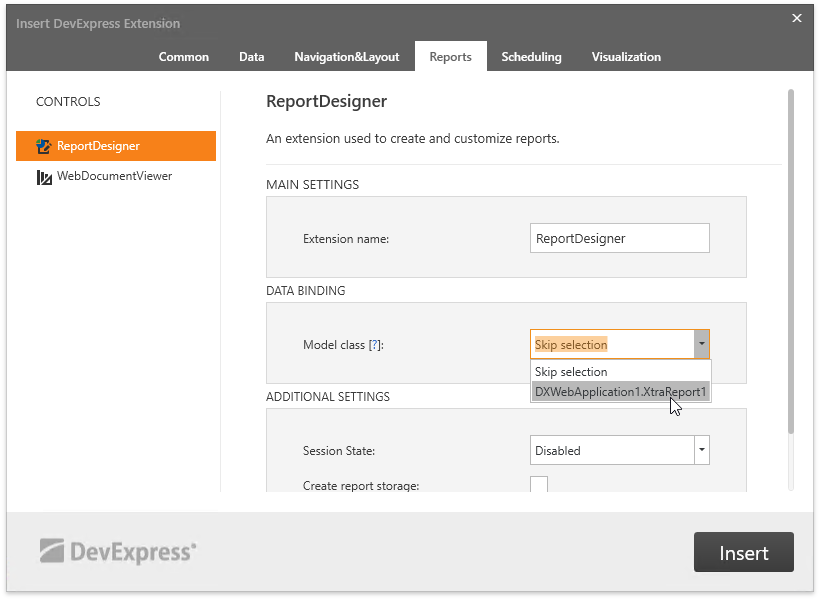Enable the Create report storage checkbox
The width and height of the screenshot is (820, 600).
(x=539, y=487)
